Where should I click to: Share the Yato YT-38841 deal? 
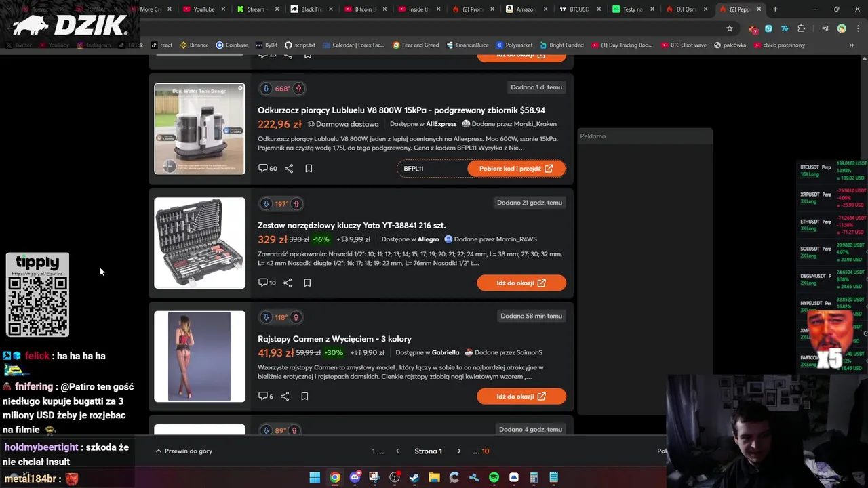288,283
